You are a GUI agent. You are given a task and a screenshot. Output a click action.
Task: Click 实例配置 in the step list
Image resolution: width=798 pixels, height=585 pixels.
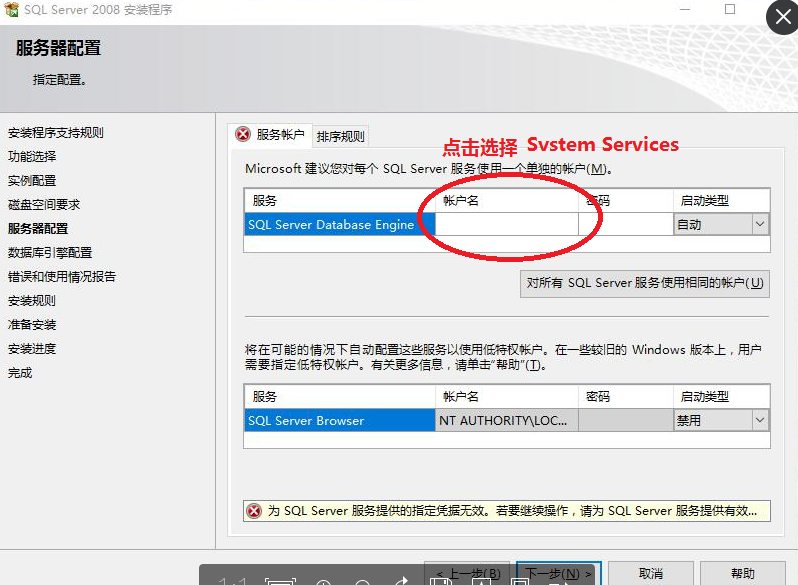point(32,180)
